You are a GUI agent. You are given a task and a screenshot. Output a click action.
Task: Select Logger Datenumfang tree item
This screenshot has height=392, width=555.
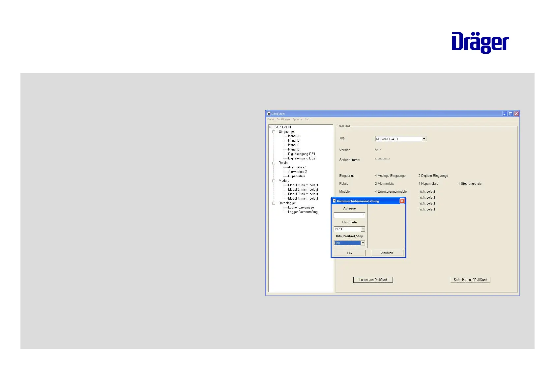click(x=303, y=212)
